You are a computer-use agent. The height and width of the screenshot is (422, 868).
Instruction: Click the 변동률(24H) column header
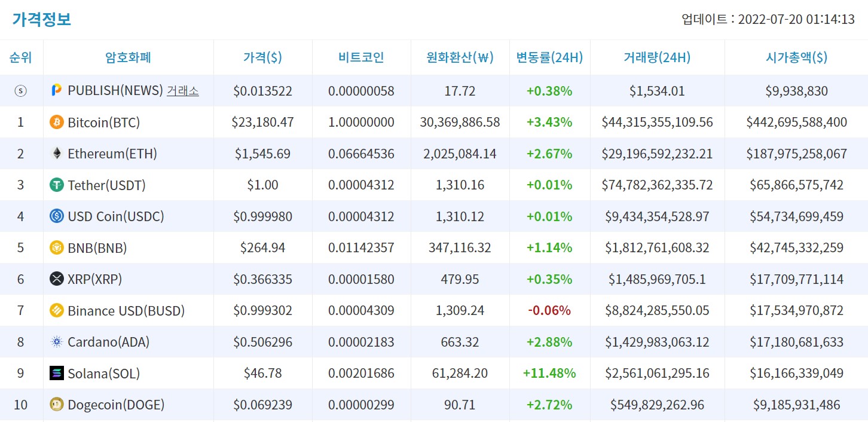[x=549, y=57]
